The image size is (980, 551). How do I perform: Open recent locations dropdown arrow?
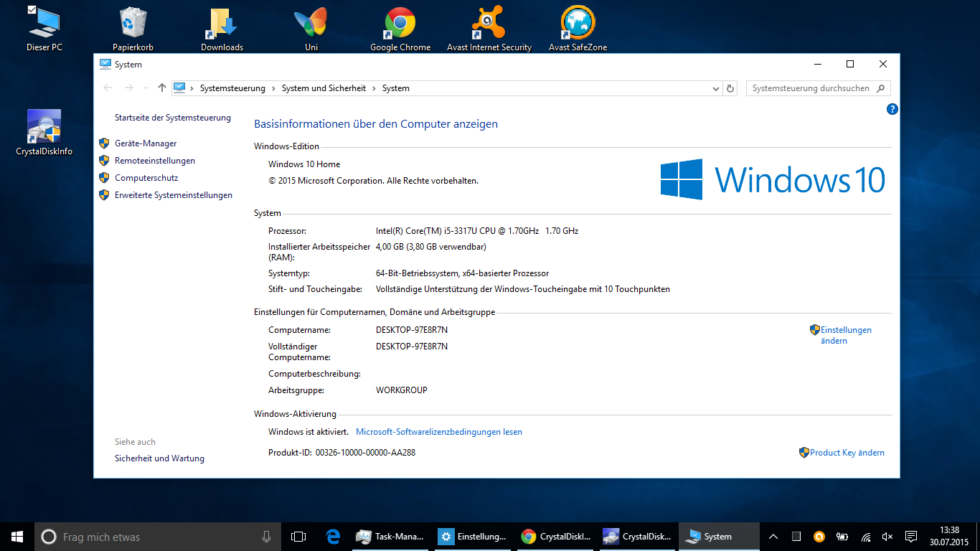[x=146, y=88]
